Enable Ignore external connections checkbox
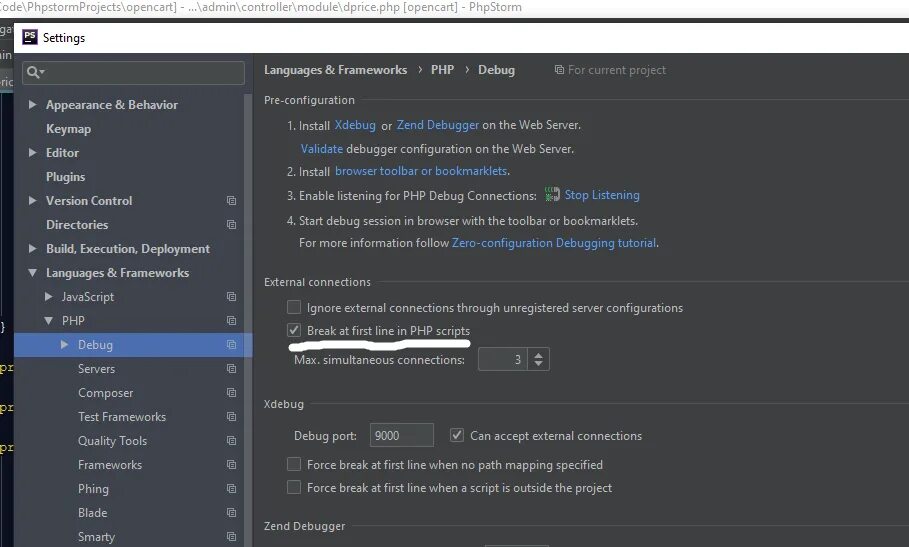This screenshot has height=547, width=909. click(x=294, y=307)
